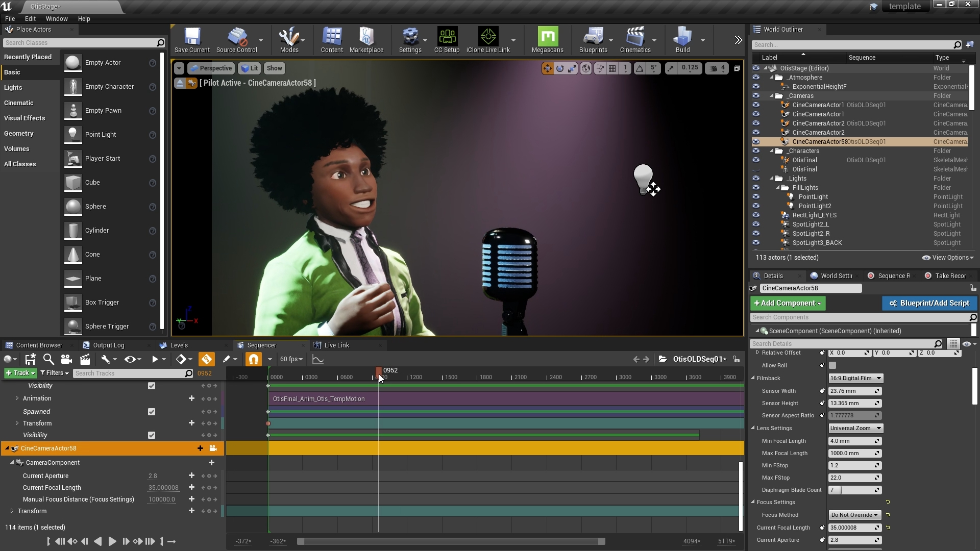
Task: Open sequencer find search icon
Action: tap(48, 359)
